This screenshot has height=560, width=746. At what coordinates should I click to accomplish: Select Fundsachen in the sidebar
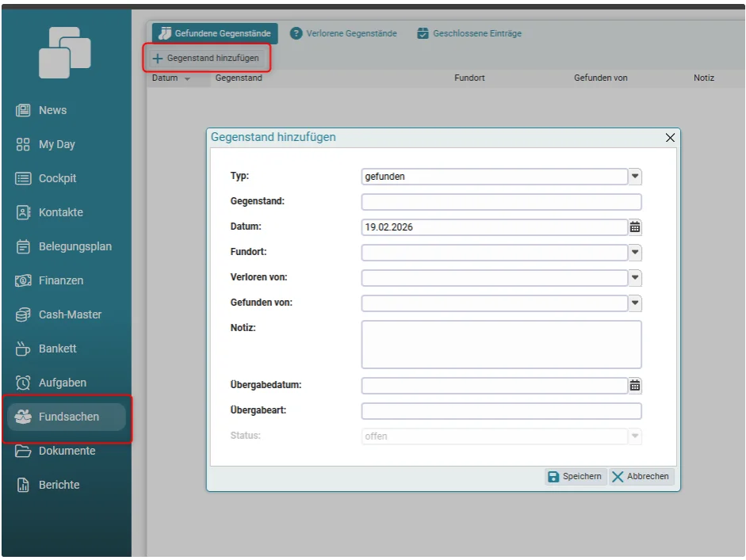tap(67, 417)
